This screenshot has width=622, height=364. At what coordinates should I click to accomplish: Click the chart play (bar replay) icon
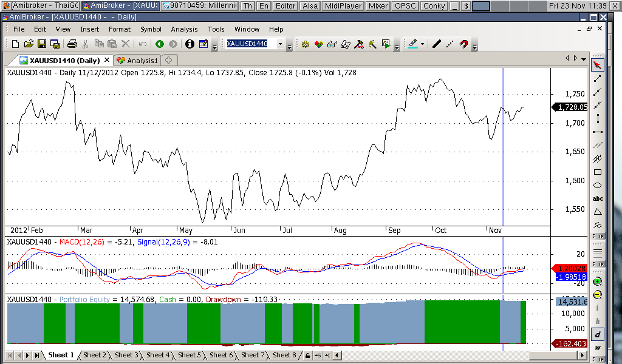coord(386,44)
